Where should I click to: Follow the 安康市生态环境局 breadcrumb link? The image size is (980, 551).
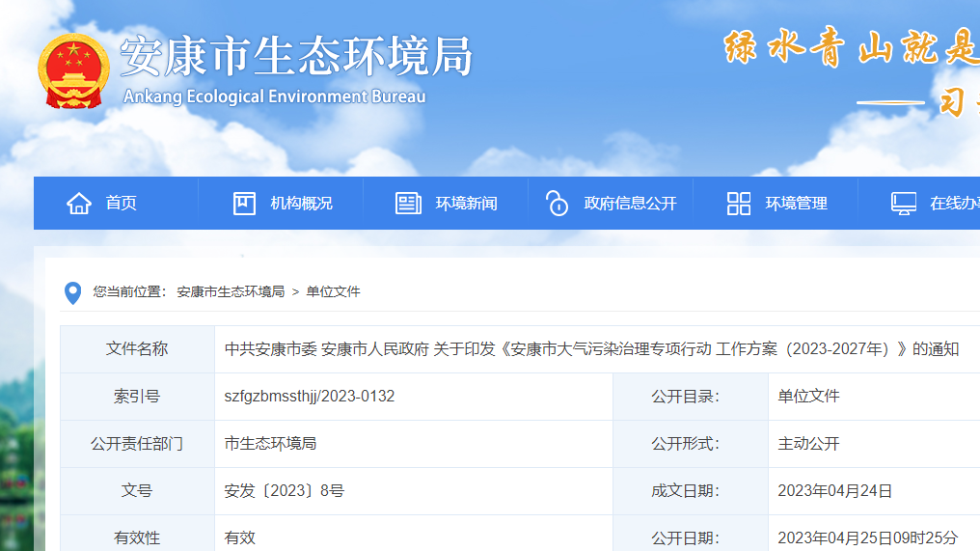click(231, 291)
